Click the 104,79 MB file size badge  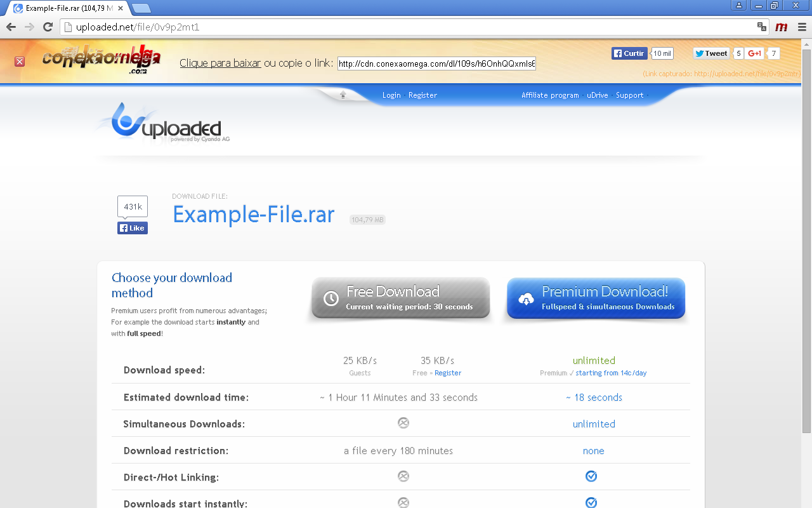pos(367,220)
